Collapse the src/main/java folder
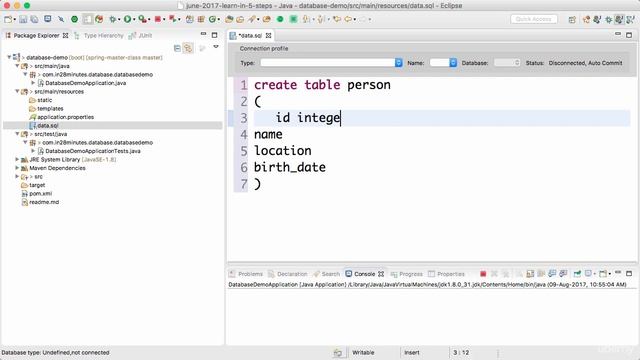640x360 pixels. (x=17, y=66)
